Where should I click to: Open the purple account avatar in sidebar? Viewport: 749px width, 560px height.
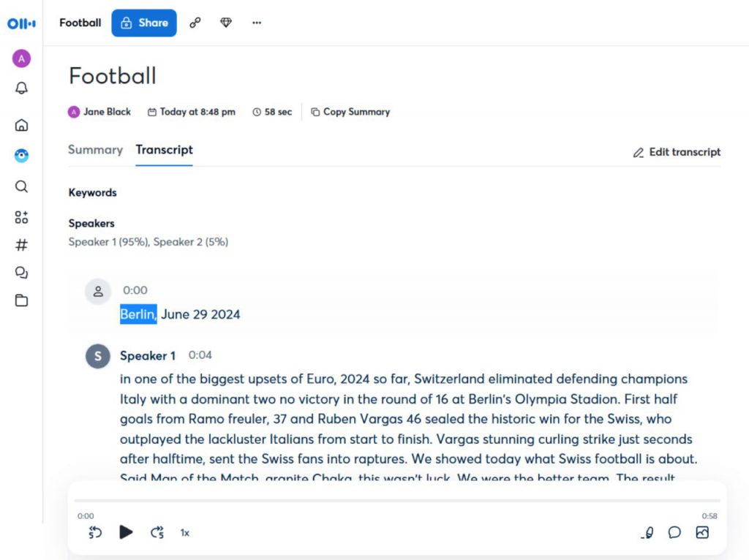(21, 58)
